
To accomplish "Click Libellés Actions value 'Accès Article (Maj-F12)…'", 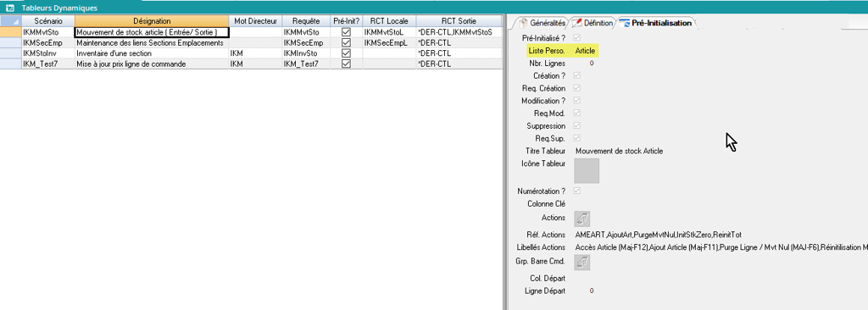I will click(721, 246).
